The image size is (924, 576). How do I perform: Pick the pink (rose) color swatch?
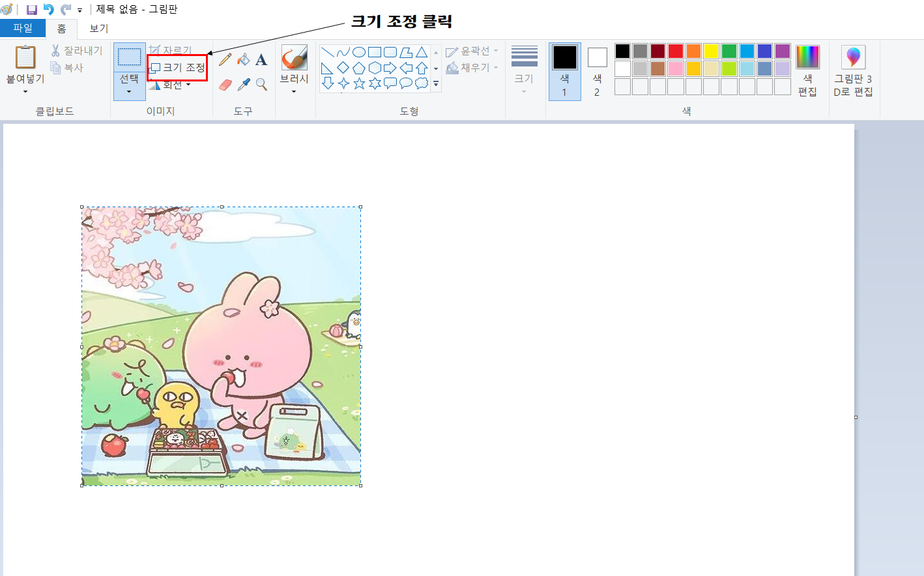point(676,69)
